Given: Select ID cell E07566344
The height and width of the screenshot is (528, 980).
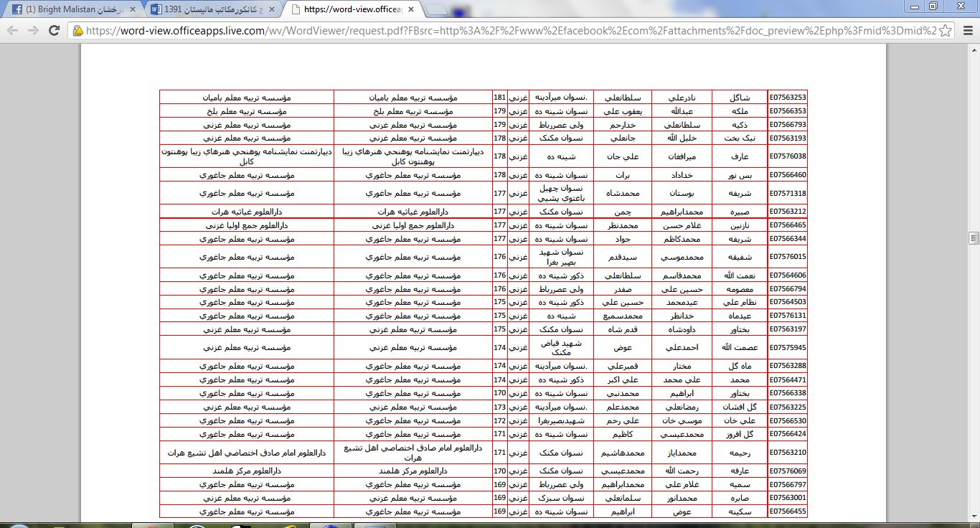Looking at the screenshot, I should coord(787,239).
